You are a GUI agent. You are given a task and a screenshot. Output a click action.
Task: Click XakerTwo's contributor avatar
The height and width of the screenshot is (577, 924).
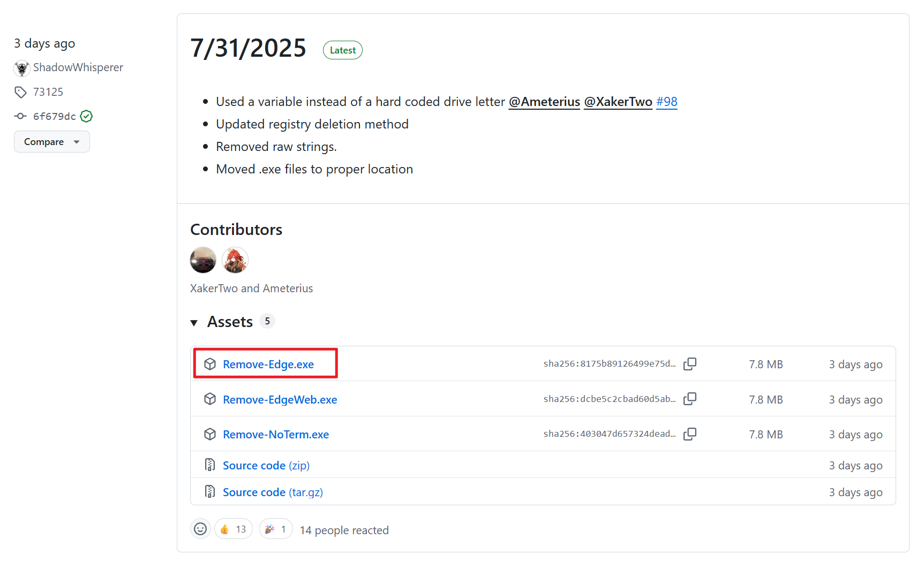click(203, 260)
